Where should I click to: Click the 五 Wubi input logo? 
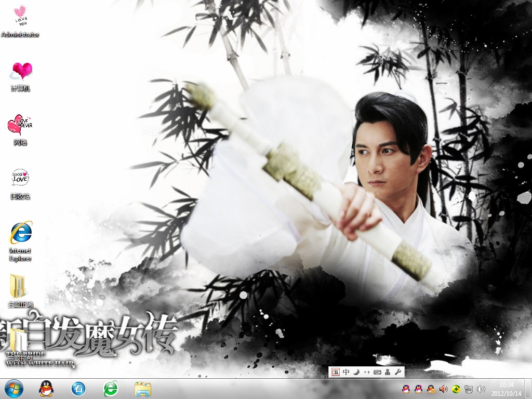point(335,372)
